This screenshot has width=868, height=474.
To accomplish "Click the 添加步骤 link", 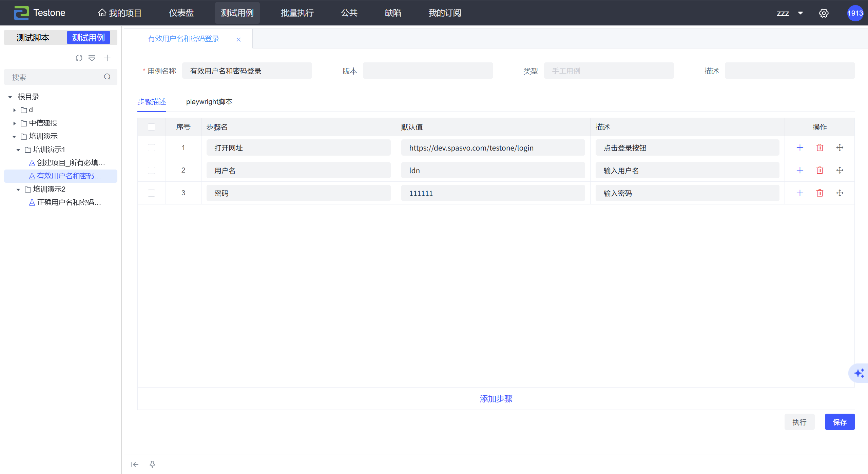I will pyautogui.click(x=496, y=399).
